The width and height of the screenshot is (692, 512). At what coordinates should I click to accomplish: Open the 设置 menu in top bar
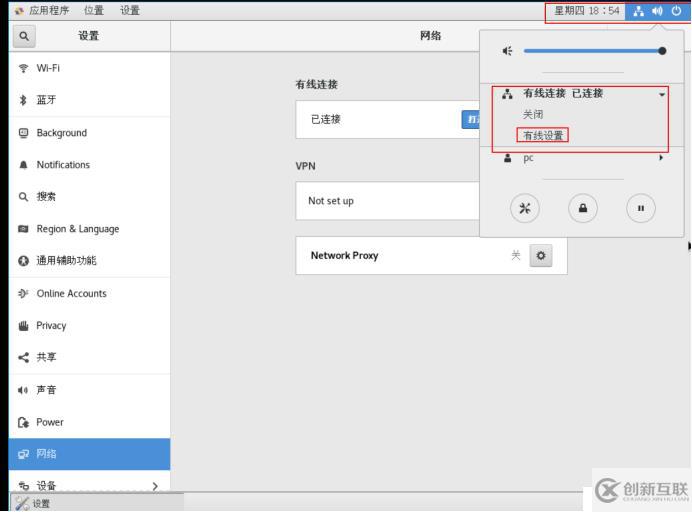coord(130,11)
